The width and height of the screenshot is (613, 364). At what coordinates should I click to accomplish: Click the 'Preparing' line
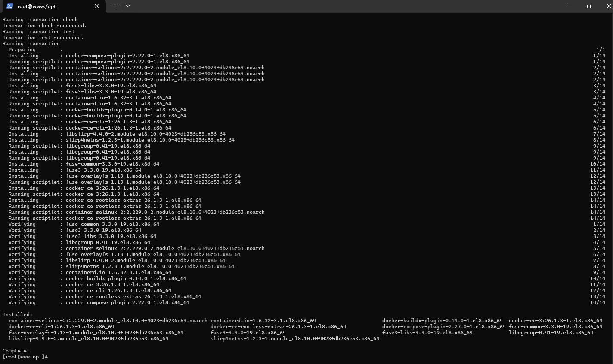[306, 49]
